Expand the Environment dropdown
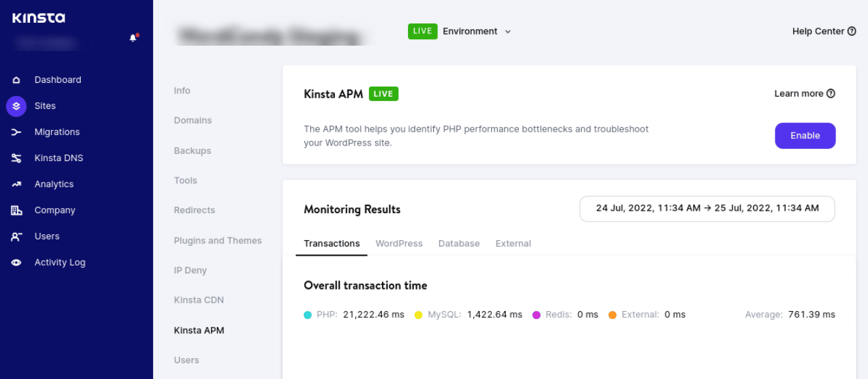 pyautogui.click(x=508, y=31)
